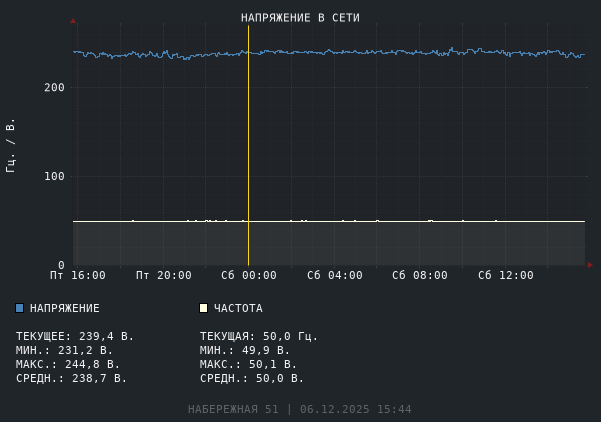The image size is (601, 422).
Task: Click the red arrow atop the Y axis
Action: click(73, 21)
